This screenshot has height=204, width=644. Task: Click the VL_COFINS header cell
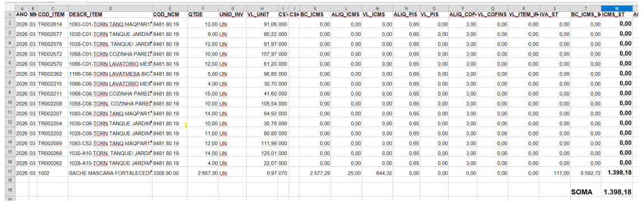click(x=492, y=15)
